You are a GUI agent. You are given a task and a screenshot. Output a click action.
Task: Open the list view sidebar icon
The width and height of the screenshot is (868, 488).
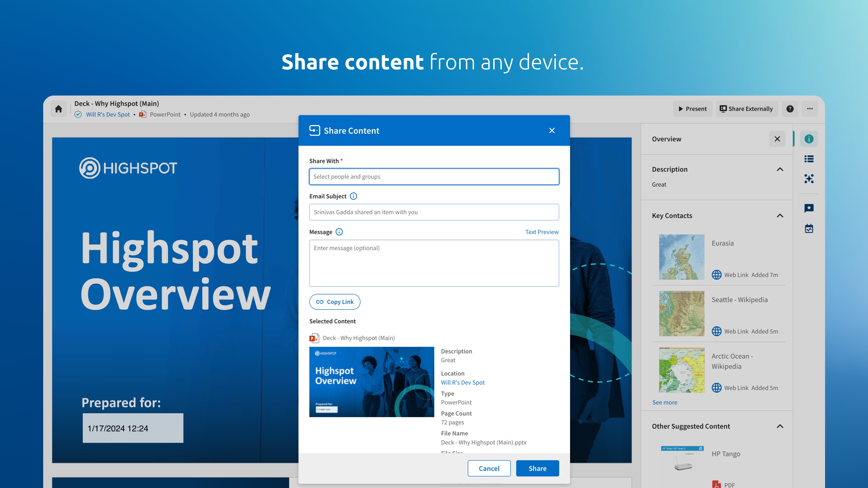click(809, 159)
